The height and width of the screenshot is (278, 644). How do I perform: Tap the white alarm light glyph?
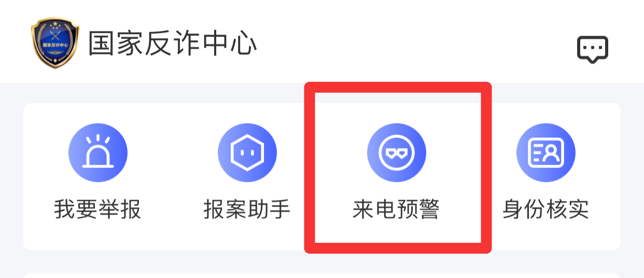coord(98,151)
